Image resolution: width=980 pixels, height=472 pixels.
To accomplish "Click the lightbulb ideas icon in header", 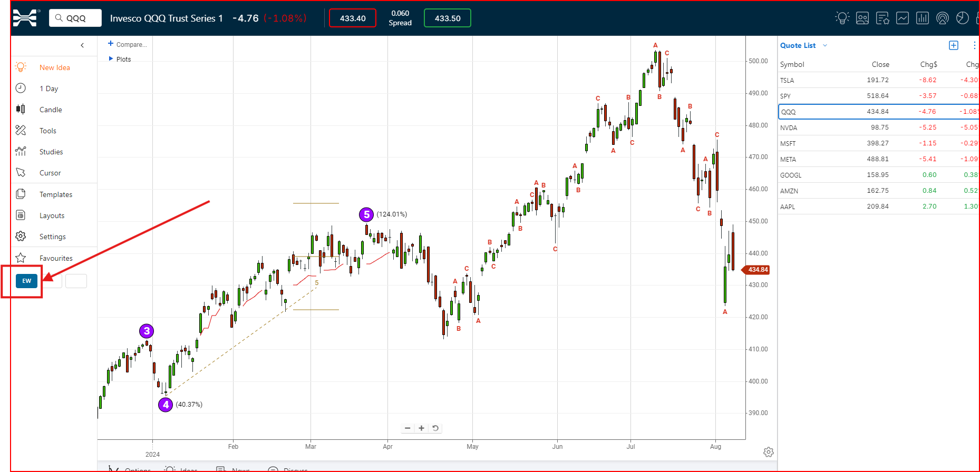I will (x=842, y=18).
